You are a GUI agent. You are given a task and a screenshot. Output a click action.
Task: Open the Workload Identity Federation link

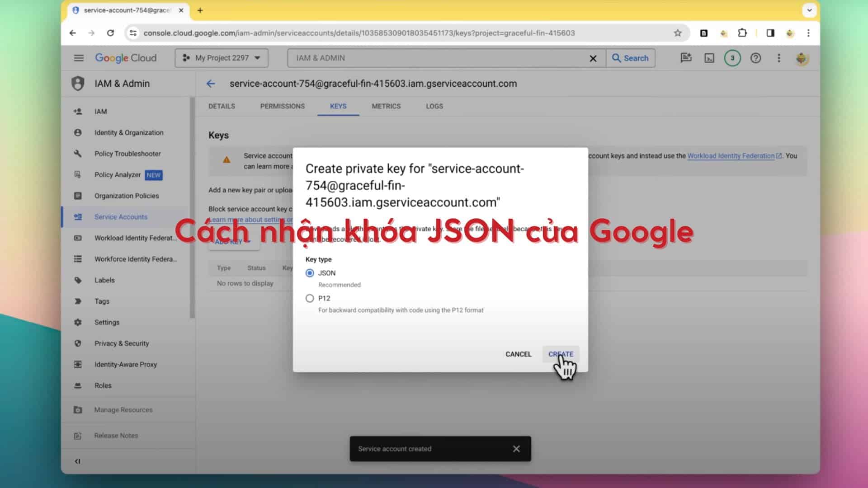731,156
